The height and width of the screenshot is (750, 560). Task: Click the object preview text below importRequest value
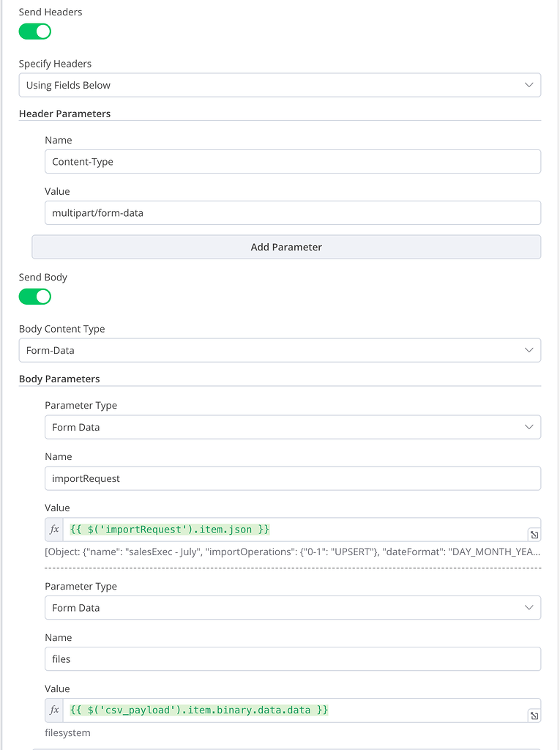click(293, 552)
